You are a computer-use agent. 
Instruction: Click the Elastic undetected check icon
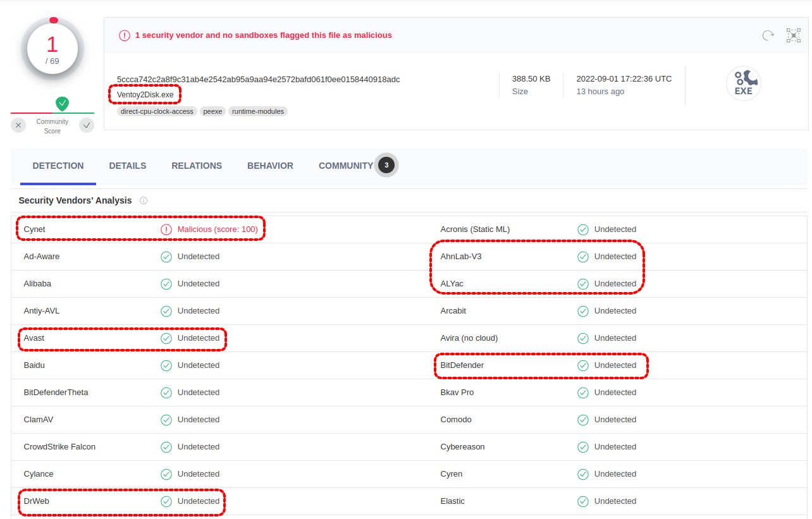pos(583,501)
